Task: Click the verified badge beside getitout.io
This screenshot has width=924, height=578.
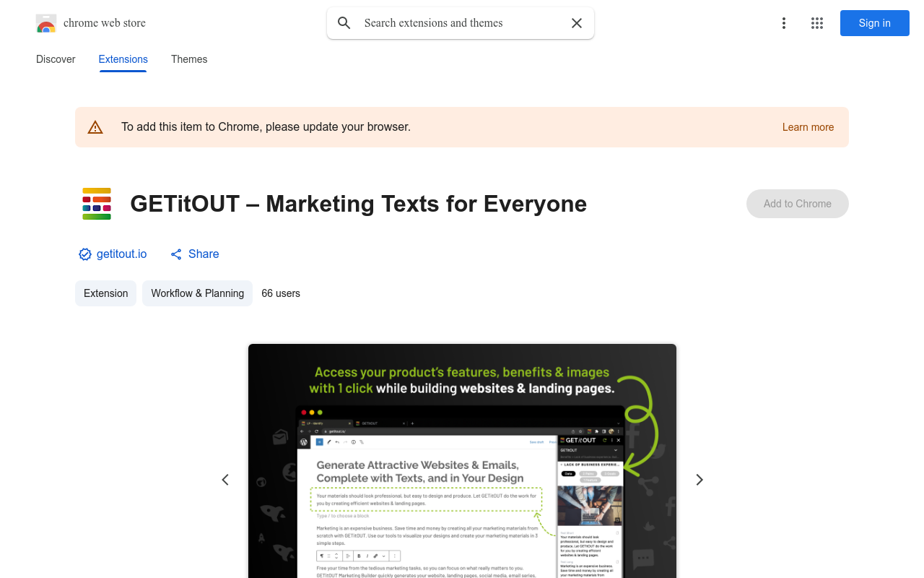Action: (x=85, y=254)
